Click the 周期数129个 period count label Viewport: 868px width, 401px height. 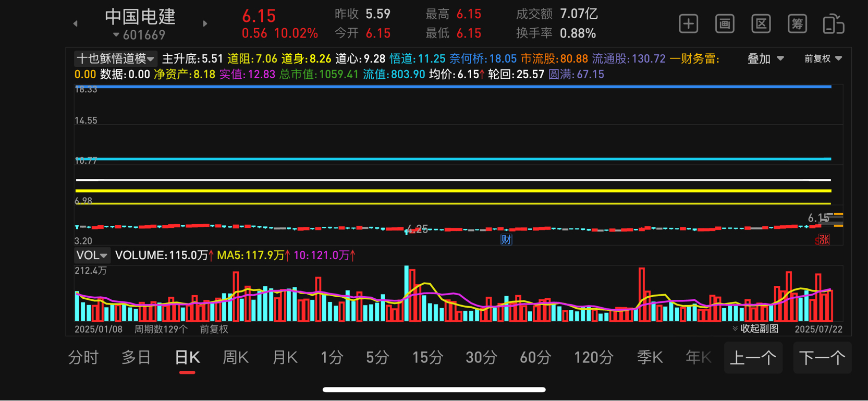161,329
